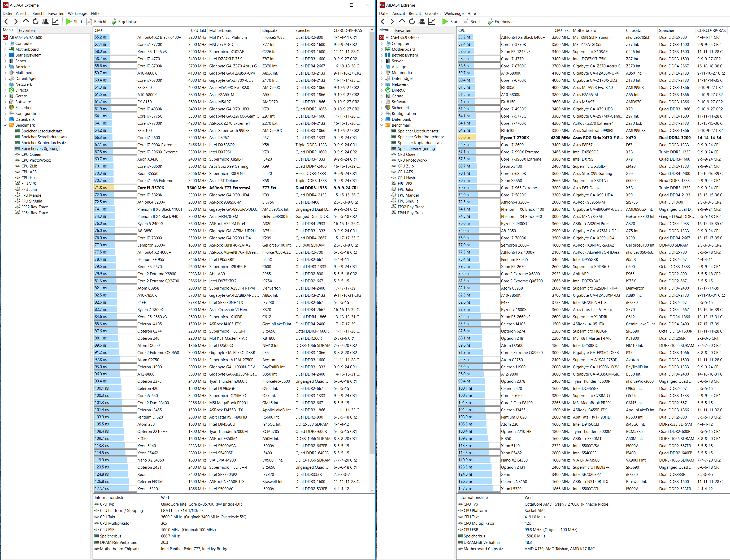Screen dimensions: 730x560
Task: Click the up-level arrow in the right toolbar
Action: pos(402,21)
